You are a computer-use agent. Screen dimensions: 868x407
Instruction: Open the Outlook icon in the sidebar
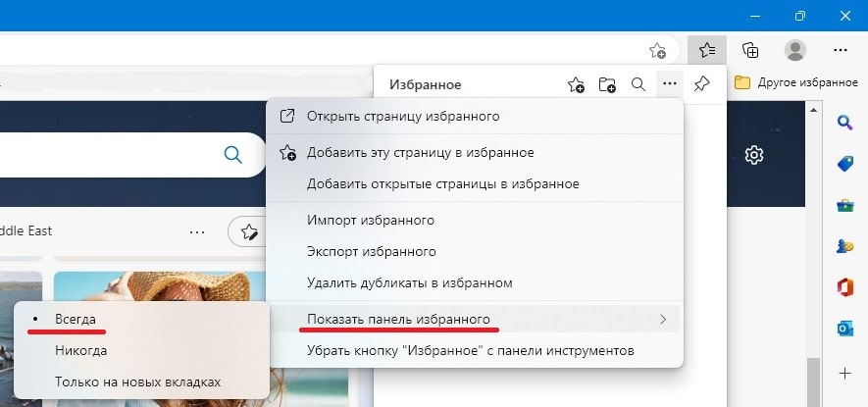pyautogui.click(x=844, y=329)
